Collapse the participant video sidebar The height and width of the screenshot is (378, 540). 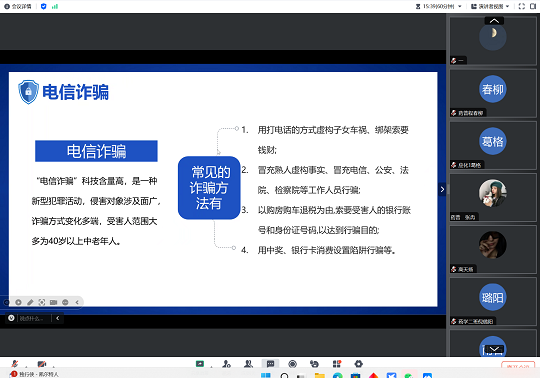(442, 189)
